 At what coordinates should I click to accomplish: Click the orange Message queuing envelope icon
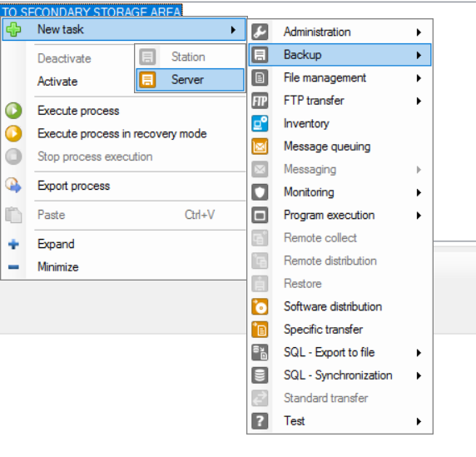point(260,147)
